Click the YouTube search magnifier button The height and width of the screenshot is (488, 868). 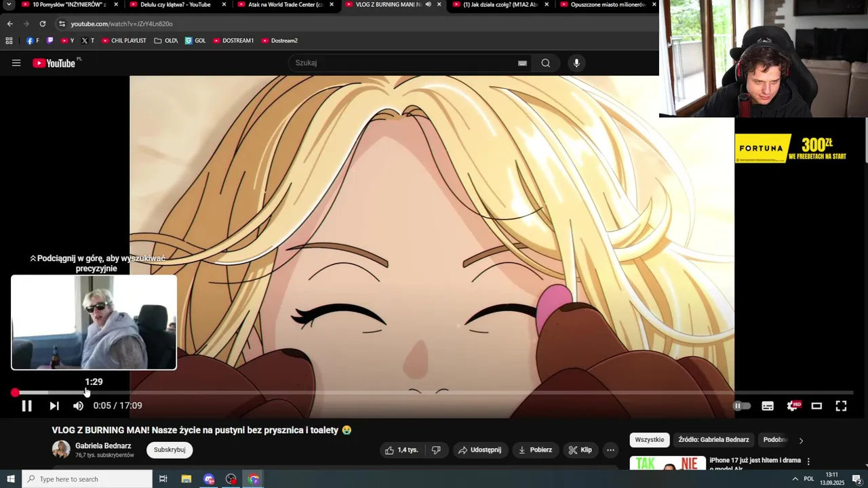[x=546, y=63]
